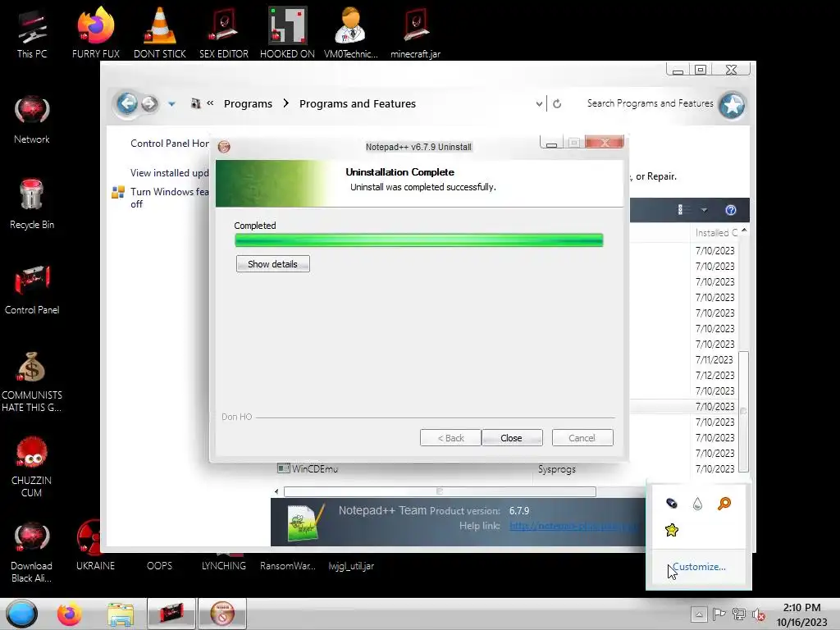
Task: Click the Installed On column header
Action: 715,232
